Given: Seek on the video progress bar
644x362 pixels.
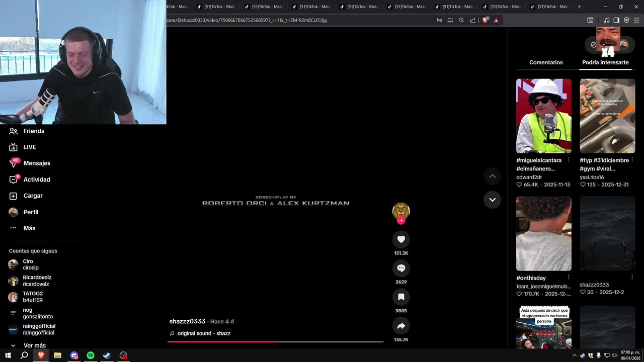Looking at the screenshot, I should [276, 342].
